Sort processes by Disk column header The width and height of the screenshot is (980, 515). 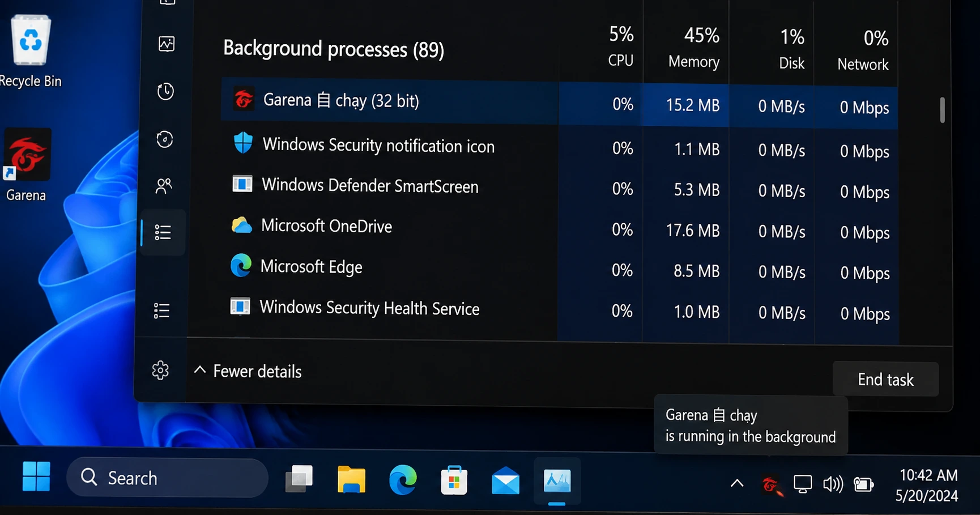click(x=792, y=49)
